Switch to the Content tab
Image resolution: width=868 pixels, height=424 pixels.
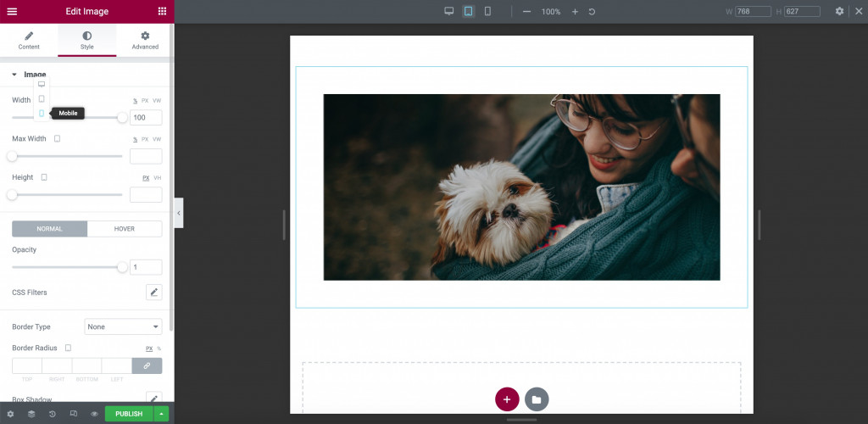tap(29, 41)
